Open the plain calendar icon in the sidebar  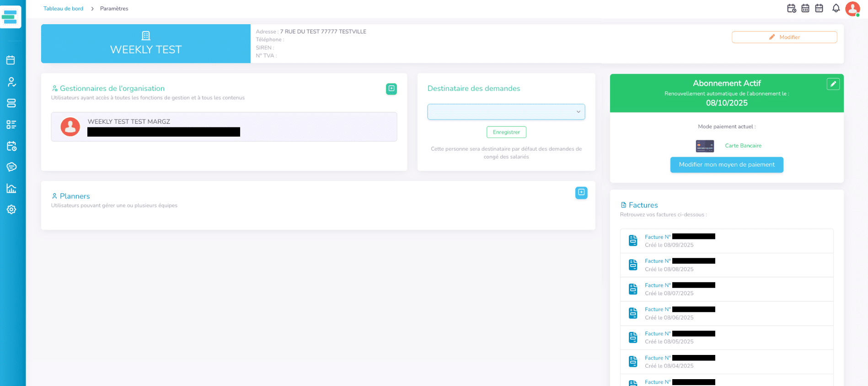coord(11,60)
